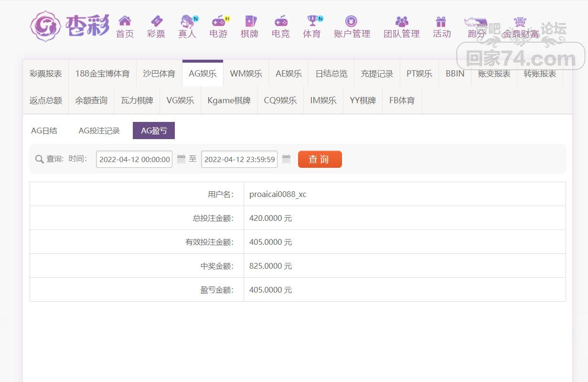Click the 首页 home icon
This screenshot has width=588, height=382.
(125, 21)
